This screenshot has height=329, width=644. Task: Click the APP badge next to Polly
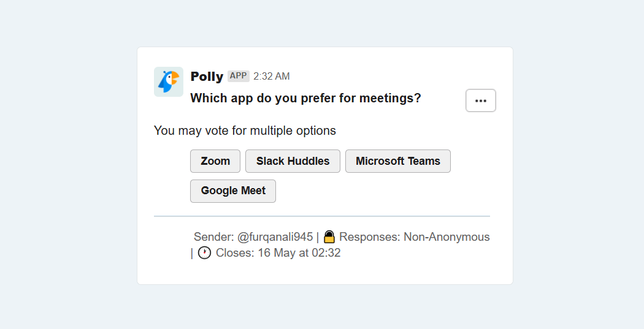click(238, 76)
